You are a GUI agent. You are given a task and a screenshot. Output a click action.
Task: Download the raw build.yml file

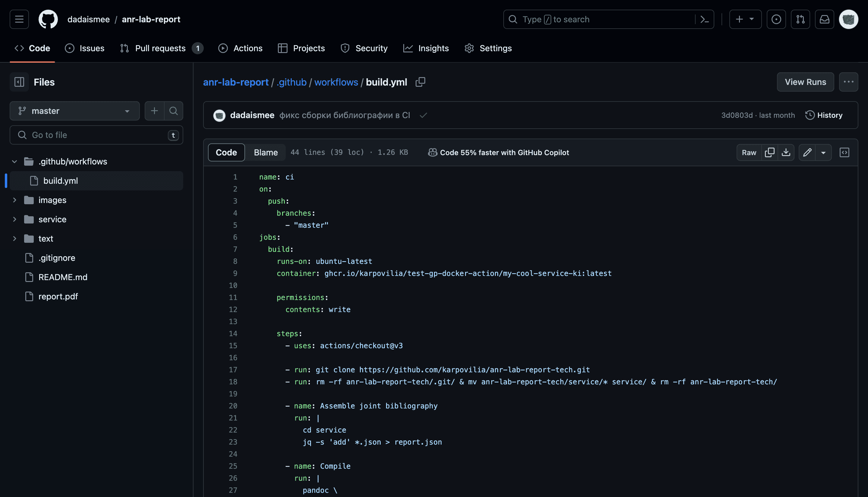pos(786,152)
